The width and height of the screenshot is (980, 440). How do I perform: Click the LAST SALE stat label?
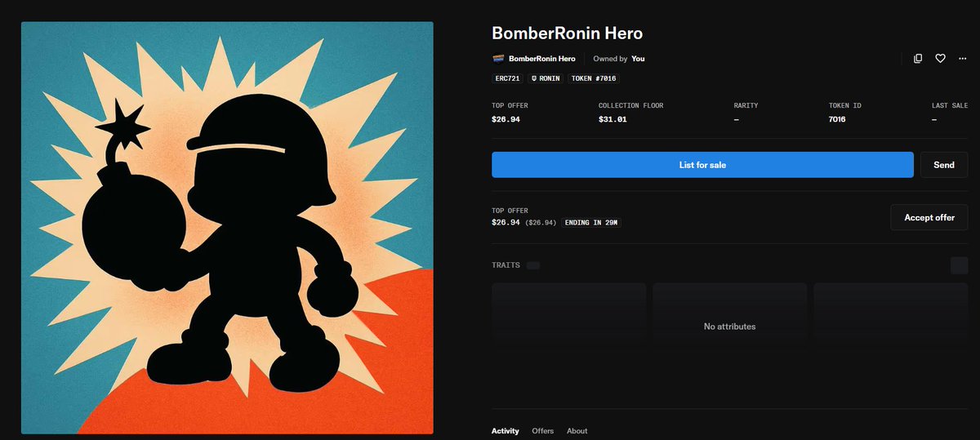click(949, 105)
